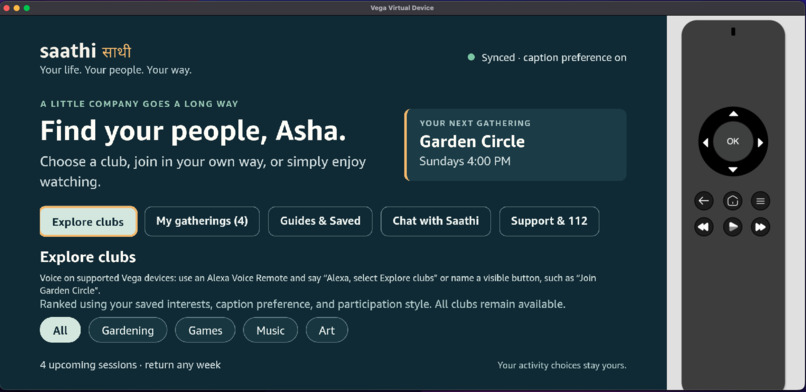
Task: Filter clubs by Music
Action: click(270, 330)
